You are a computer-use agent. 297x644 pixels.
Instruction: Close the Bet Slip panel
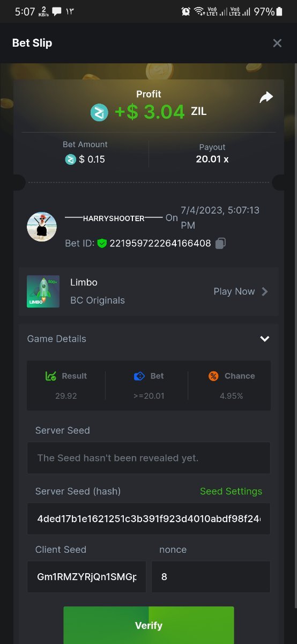(x=277, y=43)
